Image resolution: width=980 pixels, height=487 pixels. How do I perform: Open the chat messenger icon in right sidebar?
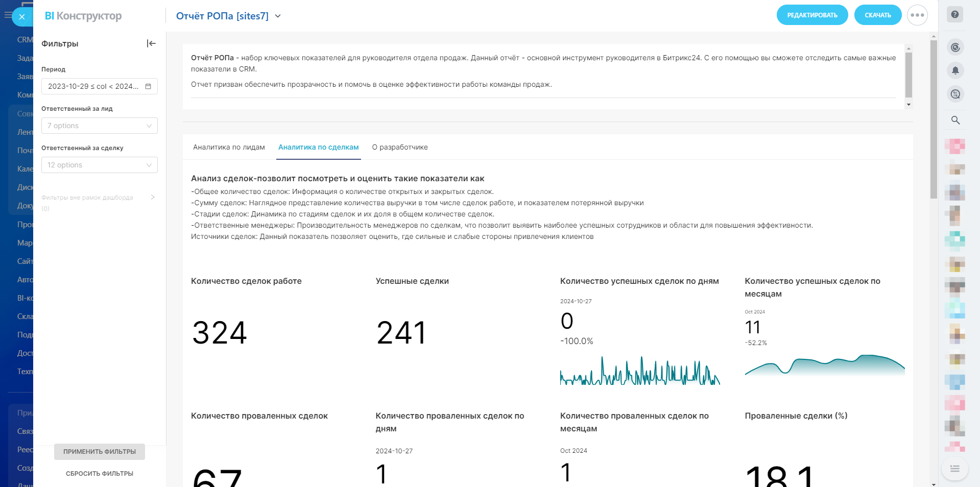(955, 94)
